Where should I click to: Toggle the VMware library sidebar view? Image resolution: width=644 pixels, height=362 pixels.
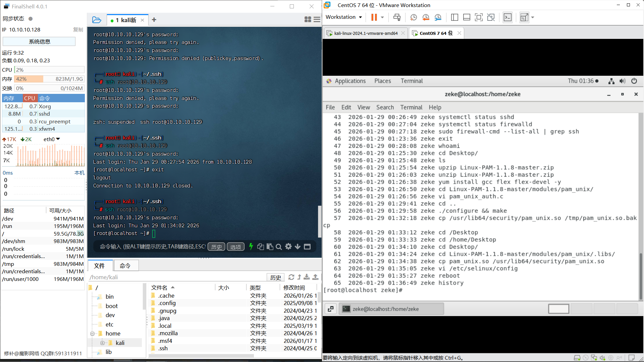[x=454, y=17]
